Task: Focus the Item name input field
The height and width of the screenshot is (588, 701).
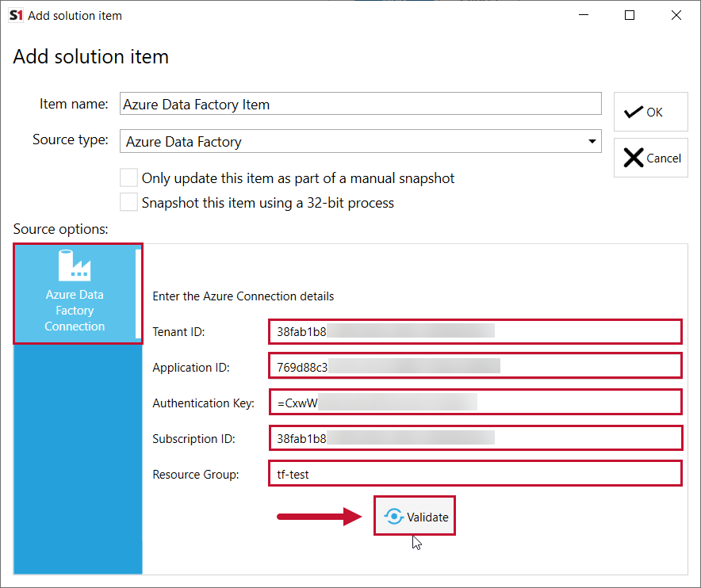Action: (360, 104)
